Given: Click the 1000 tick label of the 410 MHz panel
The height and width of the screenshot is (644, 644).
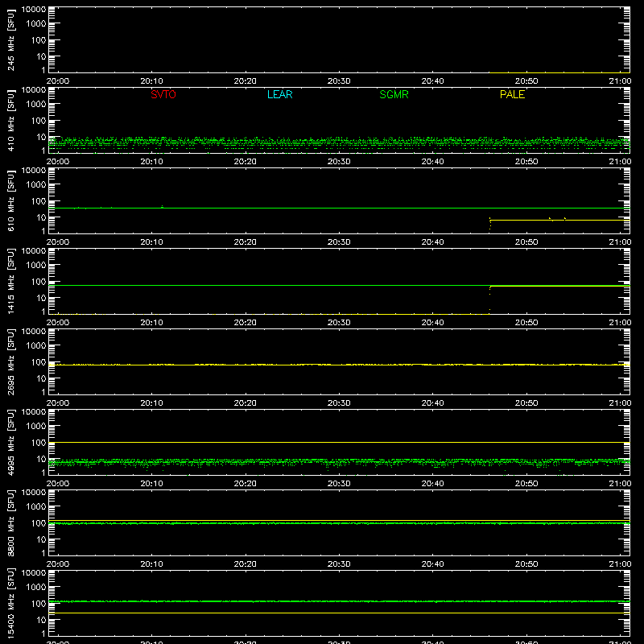Looking at the screenshot, I should coord(36,105).
